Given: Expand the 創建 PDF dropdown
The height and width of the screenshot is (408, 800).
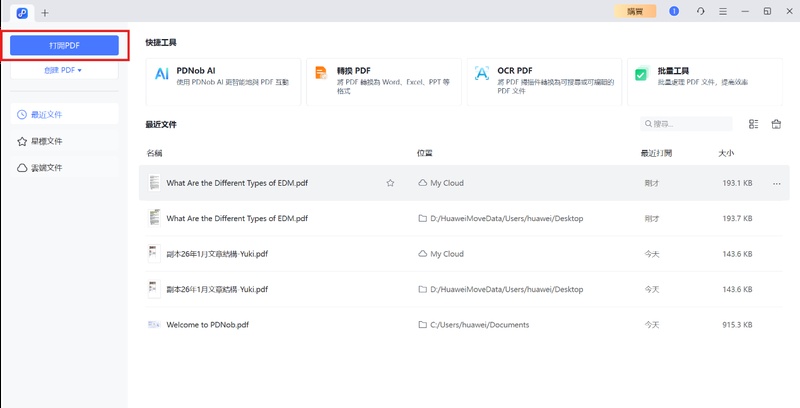Looking at the screenshot, I should click(63, 71).
